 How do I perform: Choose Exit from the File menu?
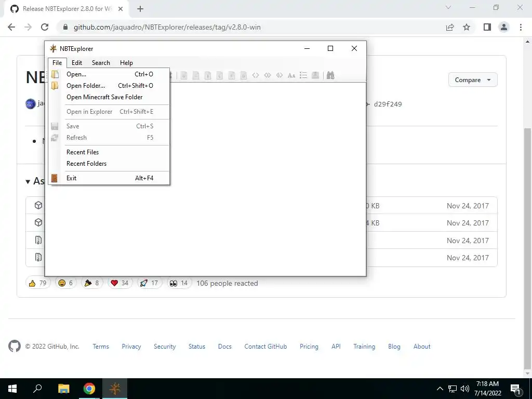tap(109, 178)
